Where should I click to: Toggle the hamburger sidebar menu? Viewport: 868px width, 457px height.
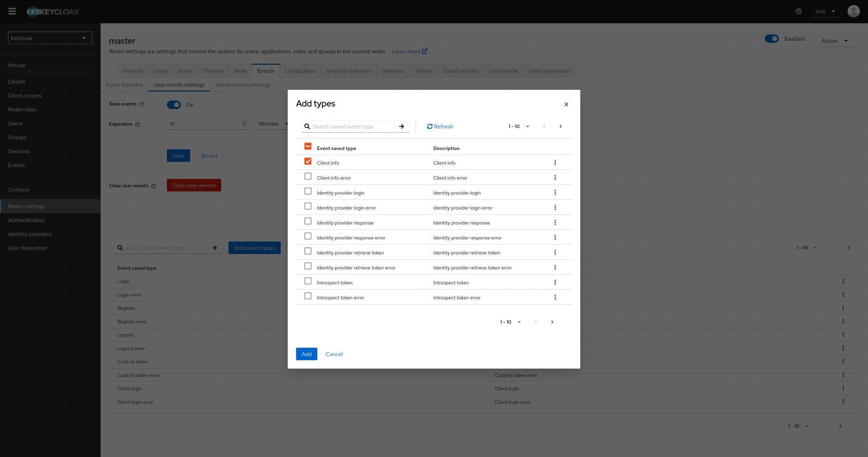(12, 11)
